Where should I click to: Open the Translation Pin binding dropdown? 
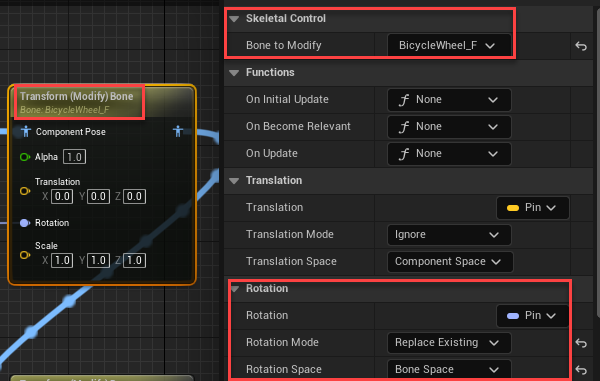point(532,208)
